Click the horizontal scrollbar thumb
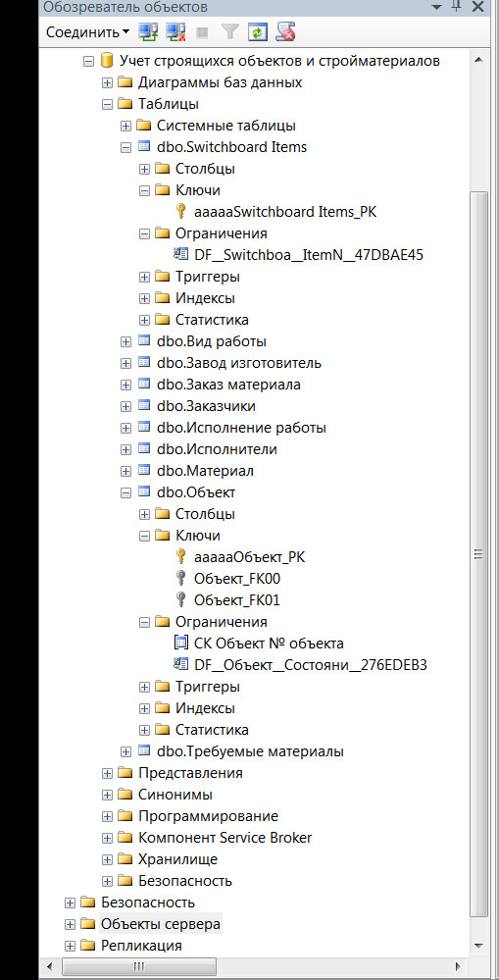The image size is (499, 980). [x=138, y=966]
